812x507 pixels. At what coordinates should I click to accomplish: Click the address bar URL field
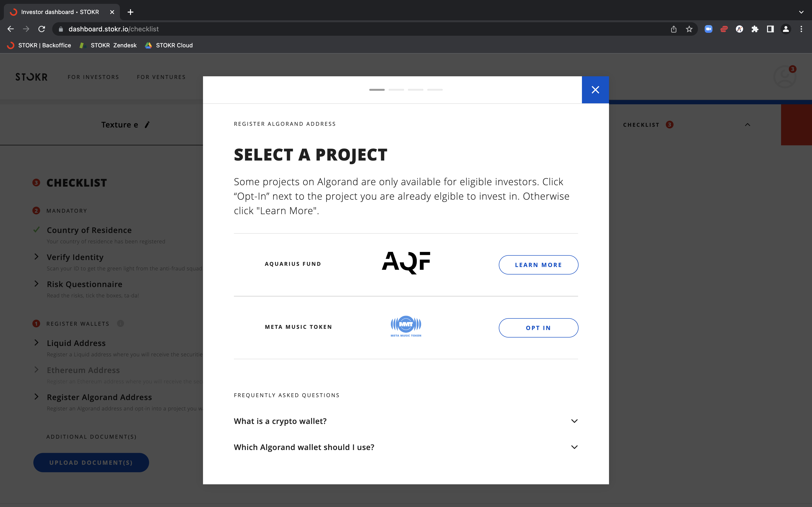click(362, 29)
